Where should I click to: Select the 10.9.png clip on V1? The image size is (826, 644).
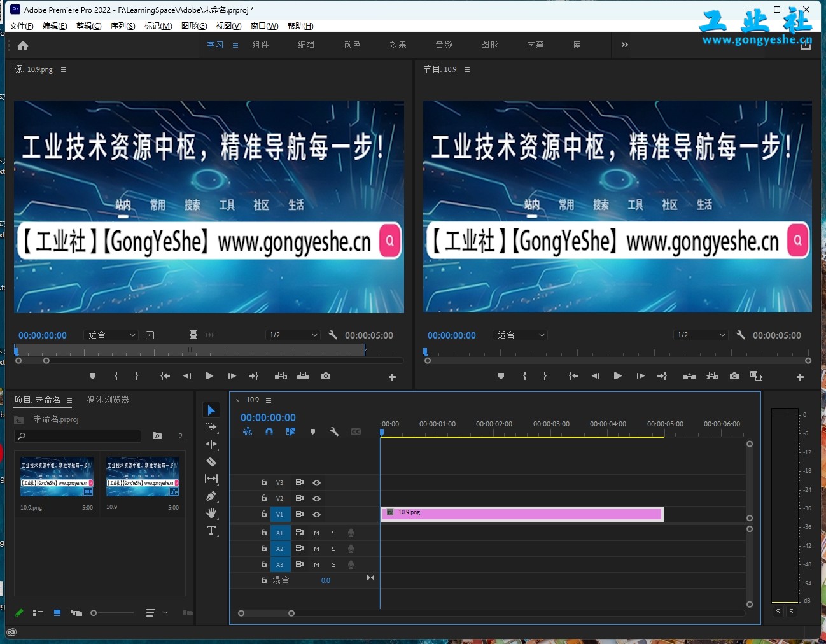point(522,514)
